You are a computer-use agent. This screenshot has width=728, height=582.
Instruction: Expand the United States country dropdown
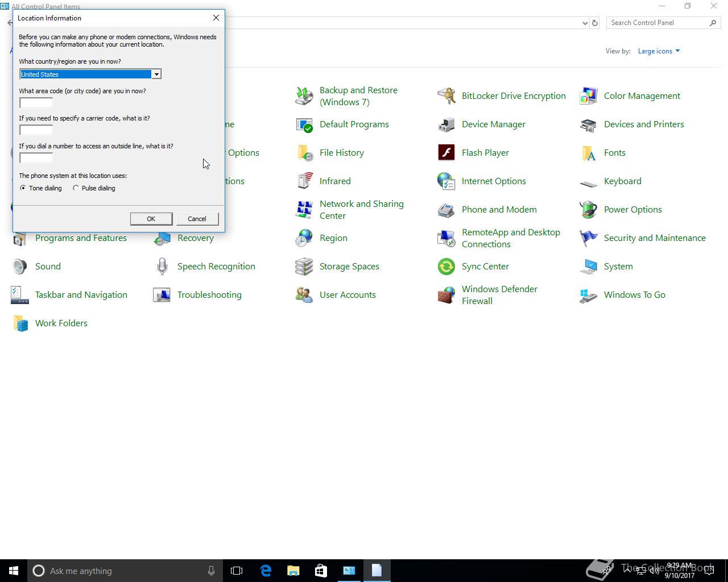pyautogui.click(x=156, y=74)
